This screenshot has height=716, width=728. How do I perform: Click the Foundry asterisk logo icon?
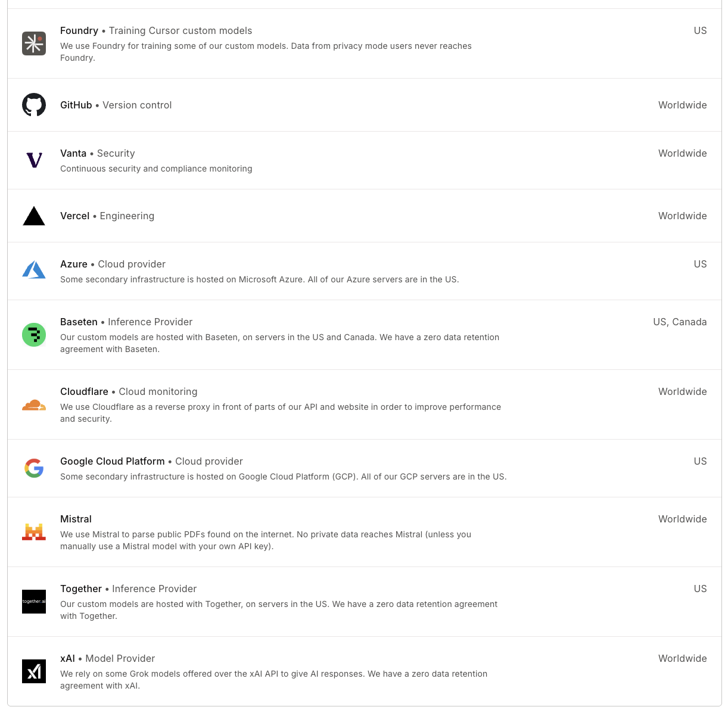pyautogui.click(x=34, y=43)
